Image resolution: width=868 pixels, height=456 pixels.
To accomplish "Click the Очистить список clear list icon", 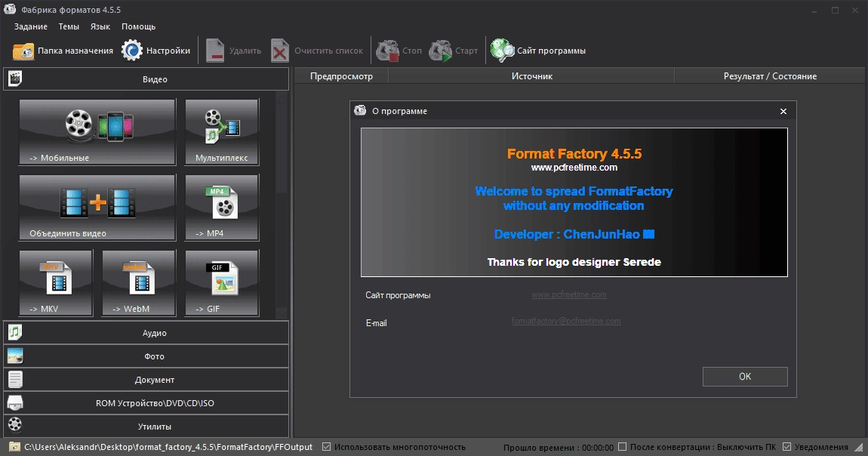I will point(279,51).
